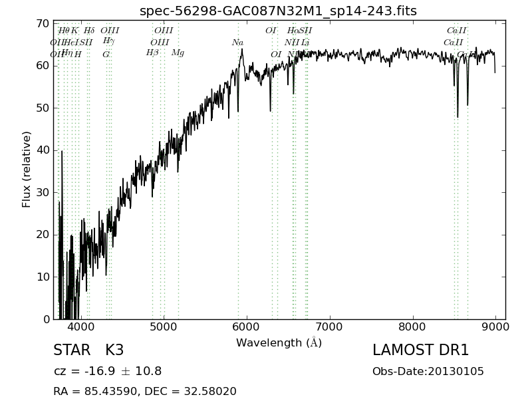
Task: Click the 'Na' line label
Action: coord(237,43)
